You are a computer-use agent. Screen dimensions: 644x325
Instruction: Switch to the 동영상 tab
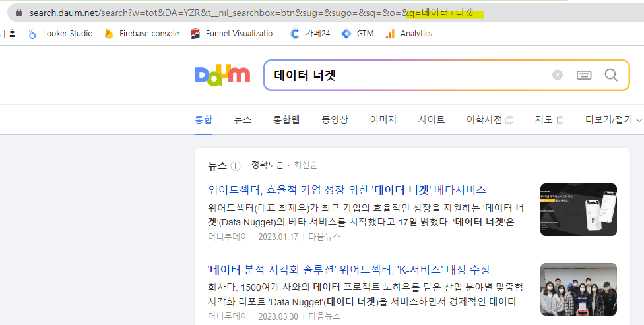tap(335, 119)
